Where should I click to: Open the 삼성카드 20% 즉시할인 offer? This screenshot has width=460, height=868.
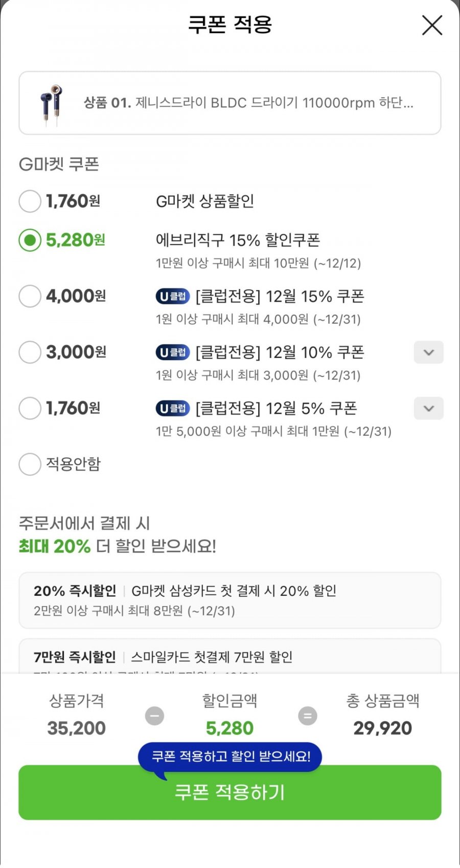(229, 600)
